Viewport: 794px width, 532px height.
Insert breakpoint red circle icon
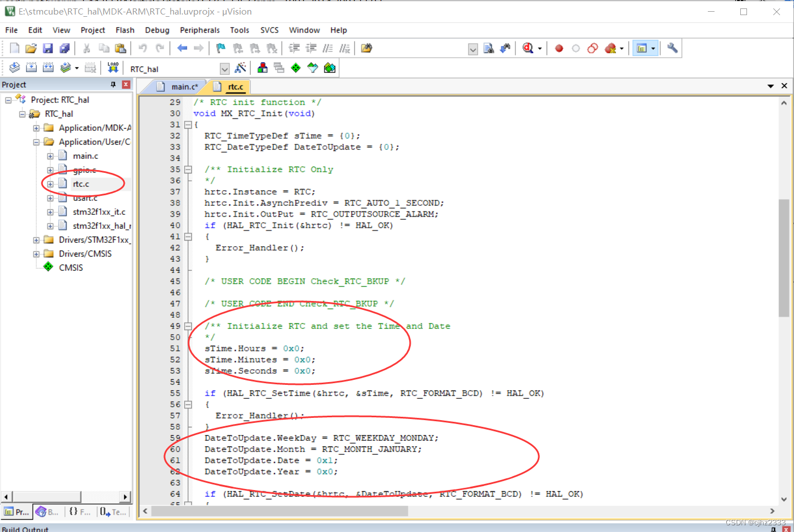click(x=558, y=49)
